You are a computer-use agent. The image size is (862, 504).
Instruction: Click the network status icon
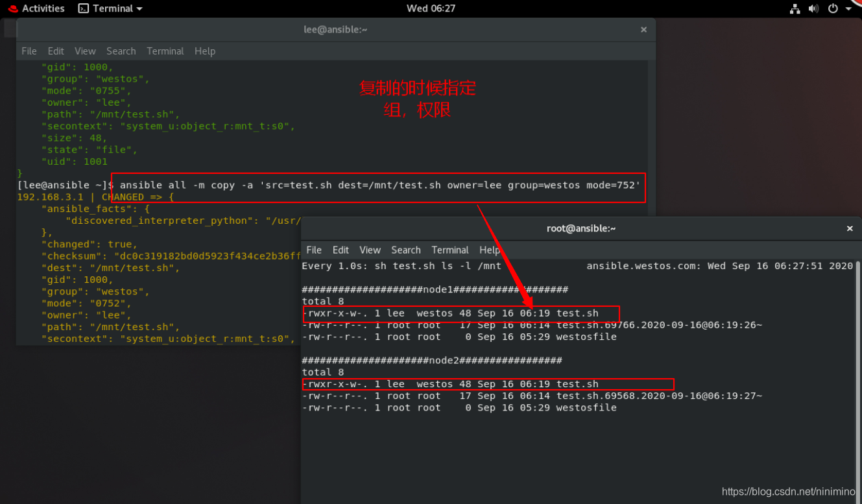tap(795, 8)
